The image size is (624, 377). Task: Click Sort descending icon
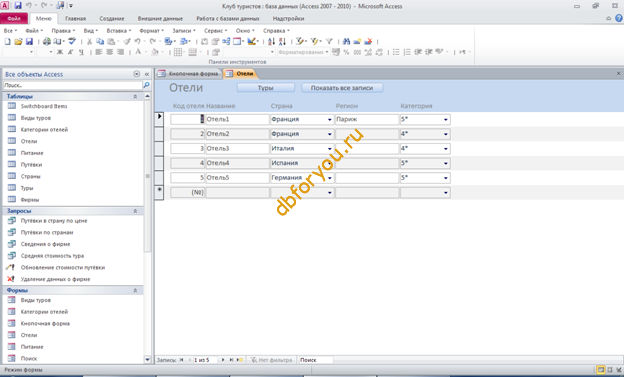pos(282,41)
